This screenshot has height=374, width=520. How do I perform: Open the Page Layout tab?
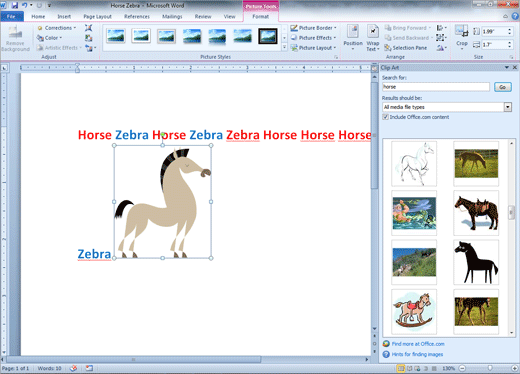click(97, 16)
